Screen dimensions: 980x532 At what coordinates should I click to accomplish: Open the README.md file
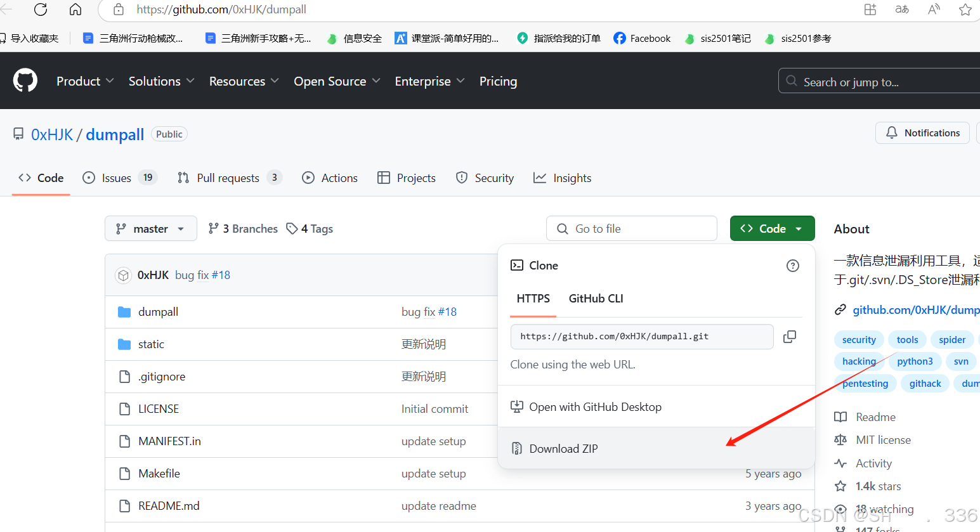click(x=169, y=506)
